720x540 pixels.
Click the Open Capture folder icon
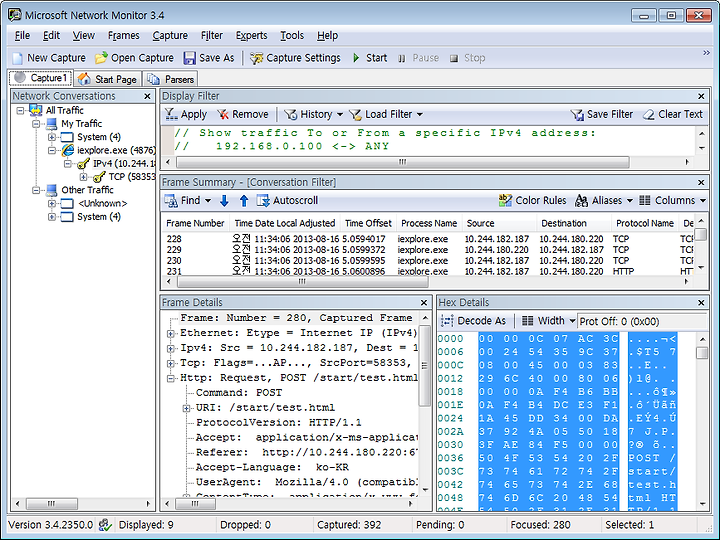tap(101, 58)
